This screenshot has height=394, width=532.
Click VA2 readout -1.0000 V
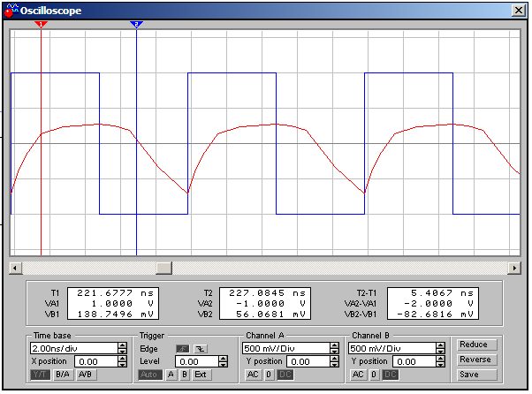[x=270, y=304]
